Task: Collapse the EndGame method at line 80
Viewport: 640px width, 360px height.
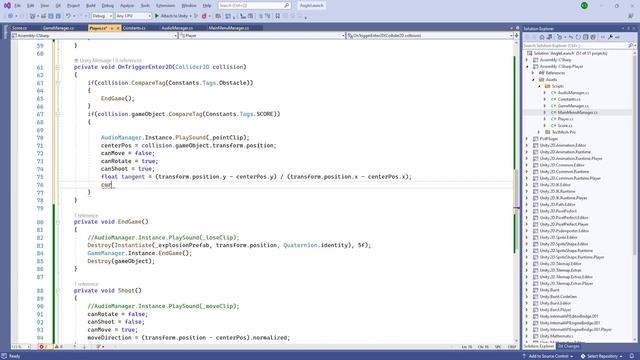Action: pyautogui.click(x=58, y=222)
